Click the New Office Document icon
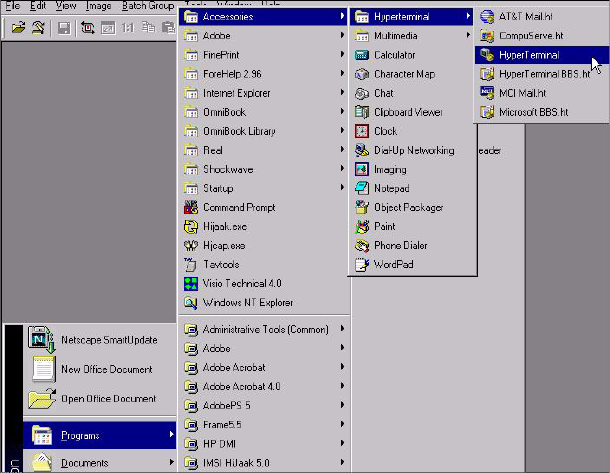Viewport: 610px width, 473px height. (43, 369)
